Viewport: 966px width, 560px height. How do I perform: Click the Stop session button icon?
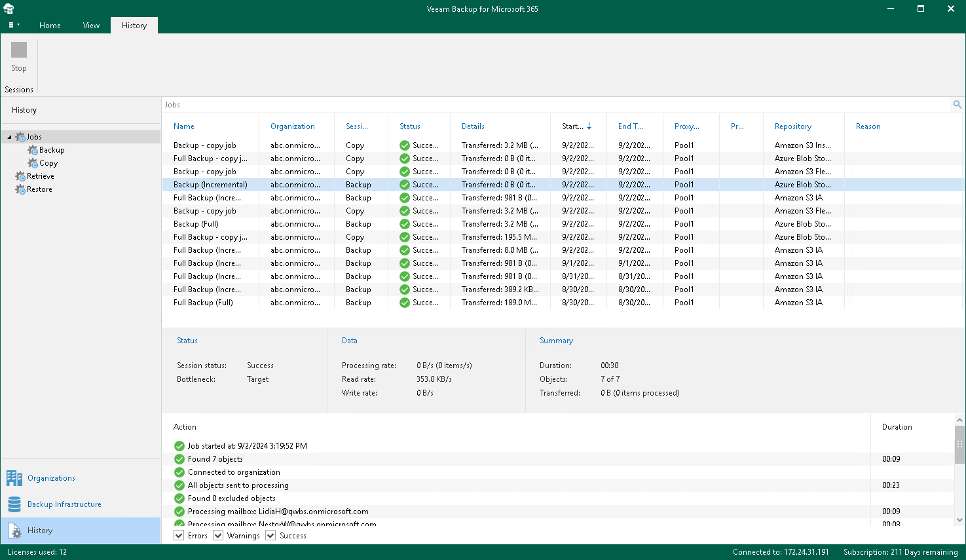click(19, 50)
